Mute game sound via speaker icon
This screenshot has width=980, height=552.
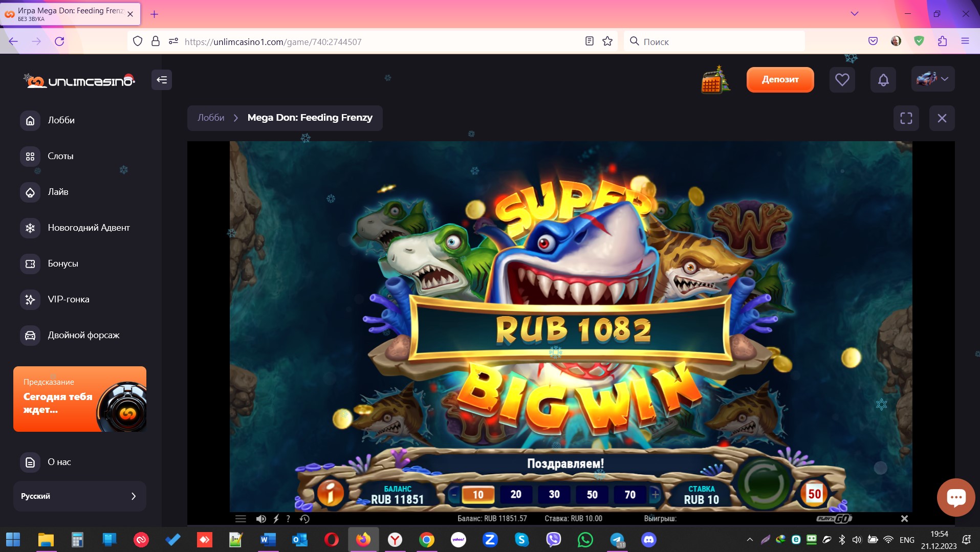[x=261, y=519]
